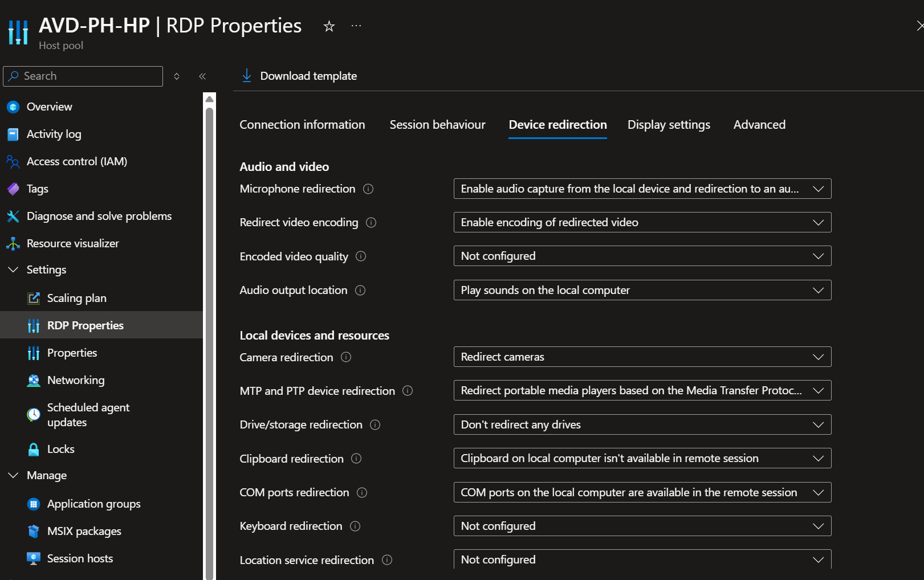Favorite this host pool with star icon
924x580 pixels.
[329, 26]
